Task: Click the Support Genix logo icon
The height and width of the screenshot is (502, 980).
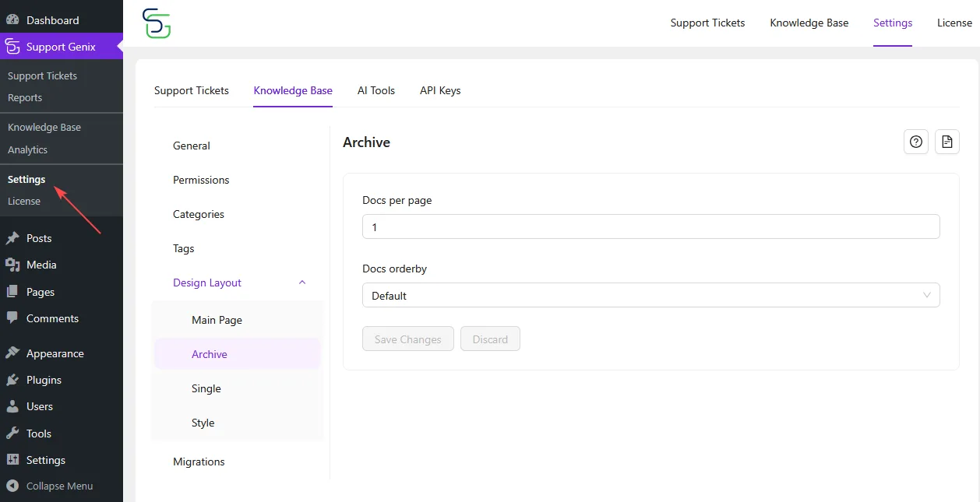Action: coord(157,23)
